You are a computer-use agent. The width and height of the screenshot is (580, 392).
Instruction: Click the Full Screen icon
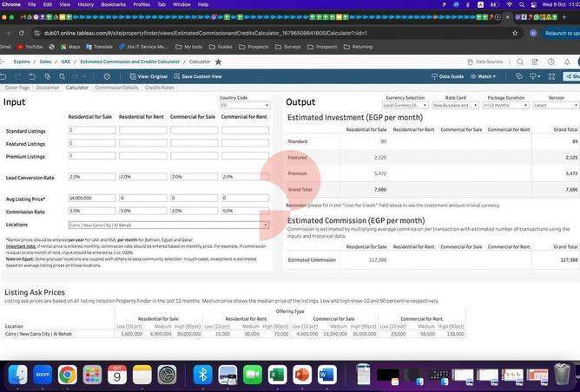(551, 76)
